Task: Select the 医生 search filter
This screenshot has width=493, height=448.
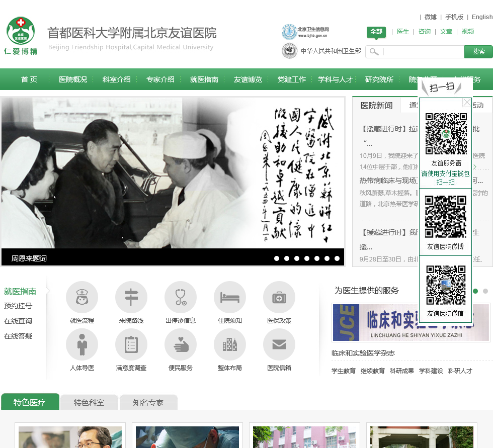Action: tap(403, 31)
